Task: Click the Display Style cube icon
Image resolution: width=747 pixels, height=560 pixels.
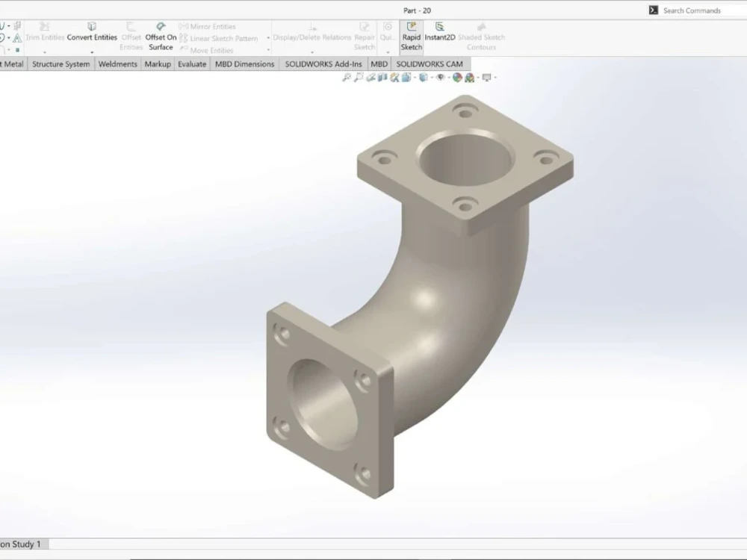Action: [x=423, y=77]
